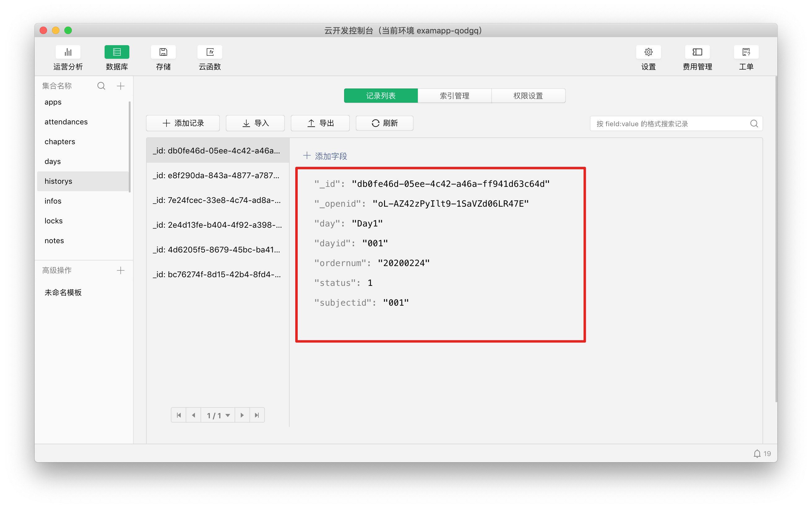Switch to the 索引管理 tab
Image resolution: width=812 pixels, height=508 pixels.
[454, 96]
